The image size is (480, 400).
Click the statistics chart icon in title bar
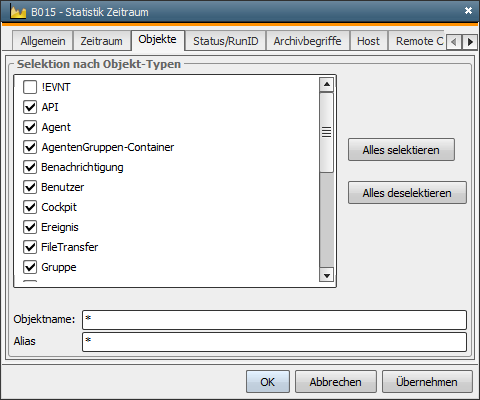(18, 12)
